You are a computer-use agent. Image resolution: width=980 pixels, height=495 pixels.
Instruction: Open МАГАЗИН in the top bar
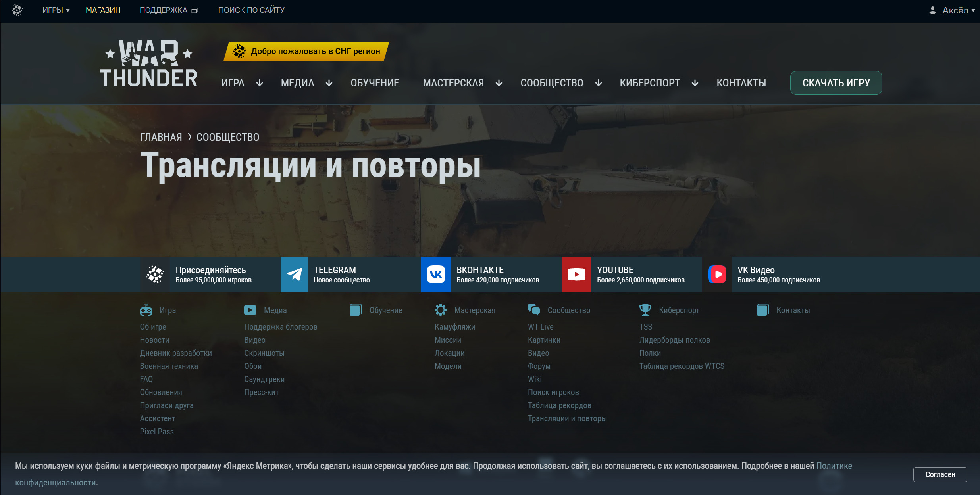click(103, 10)
